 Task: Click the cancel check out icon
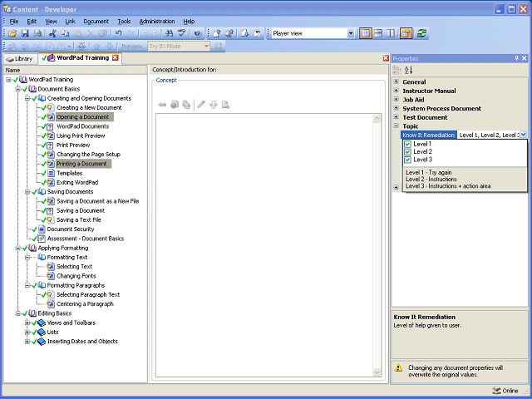[258, 33]
